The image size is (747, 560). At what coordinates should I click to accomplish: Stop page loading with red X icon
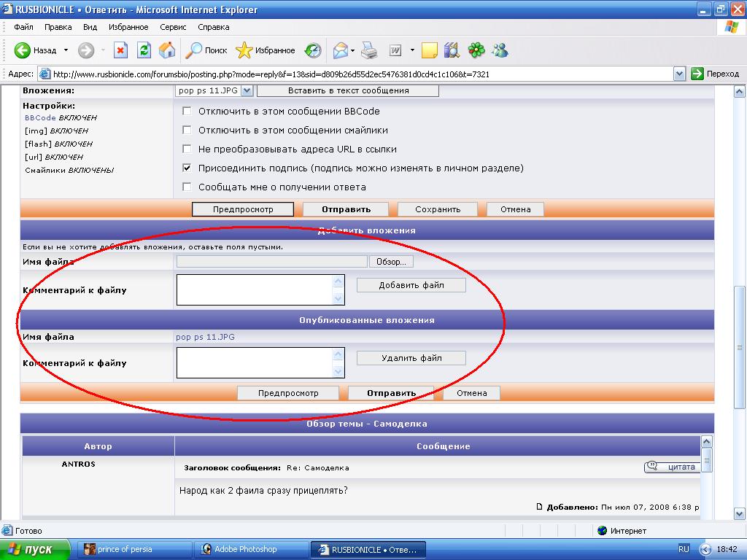[120, 50]
